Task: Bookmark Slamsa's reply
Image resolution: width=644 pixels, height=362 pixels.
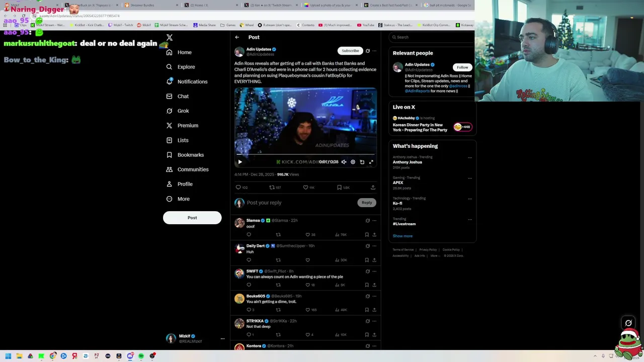Action: [x=367, y=235]
